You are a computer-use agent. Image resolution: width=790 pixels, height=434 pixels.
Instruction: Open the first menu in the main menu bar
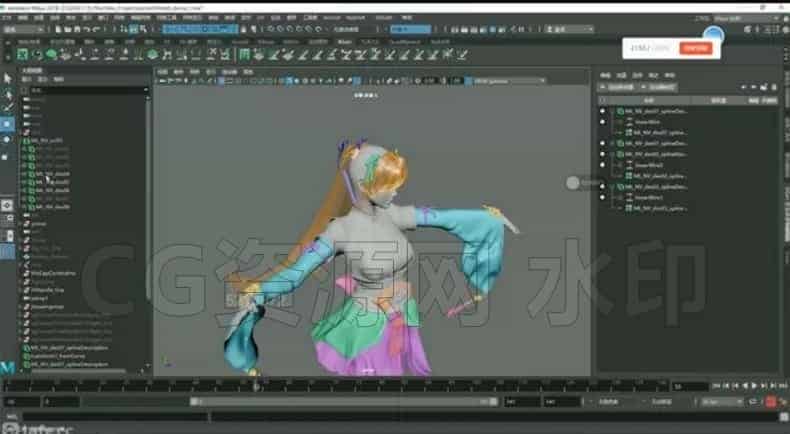tap(7, 18)
